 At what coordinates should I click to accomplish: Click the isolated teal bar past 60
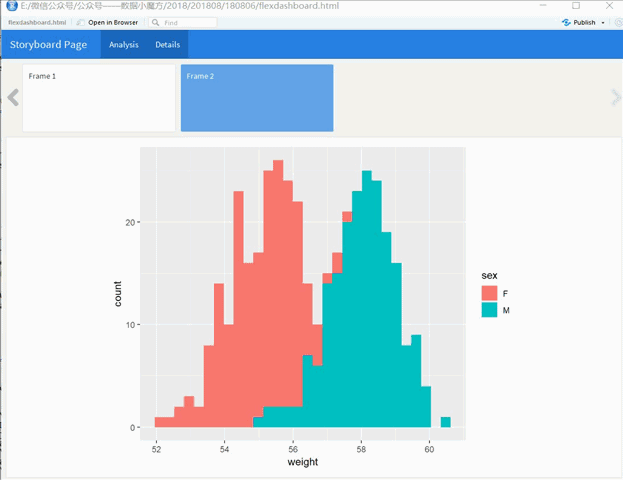pos(446,422)
